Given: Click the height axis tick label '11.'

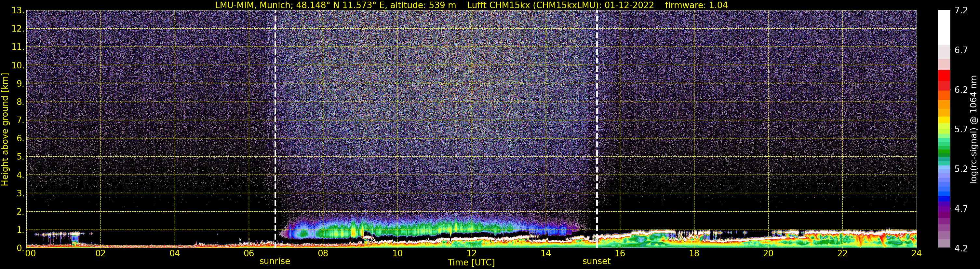Looking at the screenshot, I should click(x=18, y=47).
